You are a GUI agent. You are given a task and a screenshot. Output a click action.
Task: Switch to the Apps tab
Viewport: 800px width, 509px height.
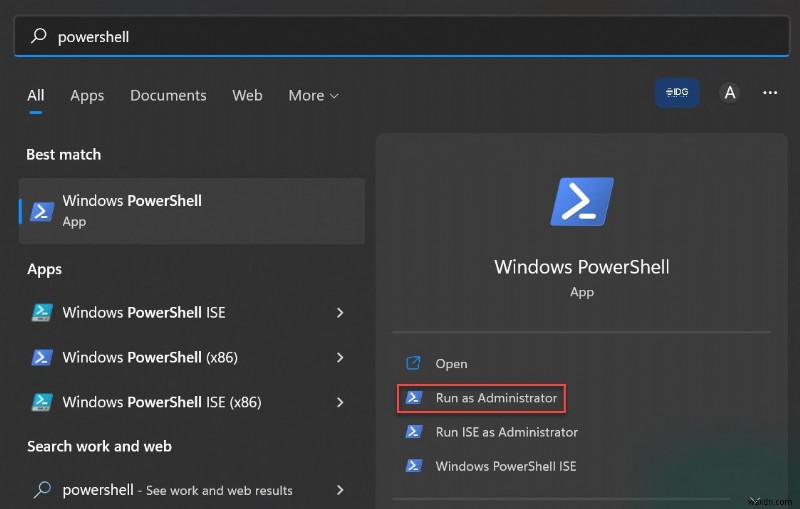click(x=87, y=95)
